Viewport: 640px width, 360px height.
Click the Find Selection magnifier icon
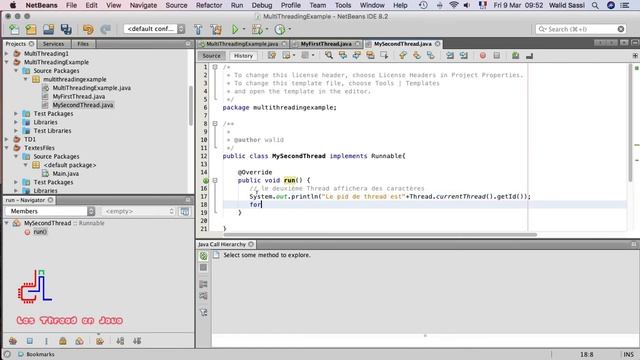point(329,56)
